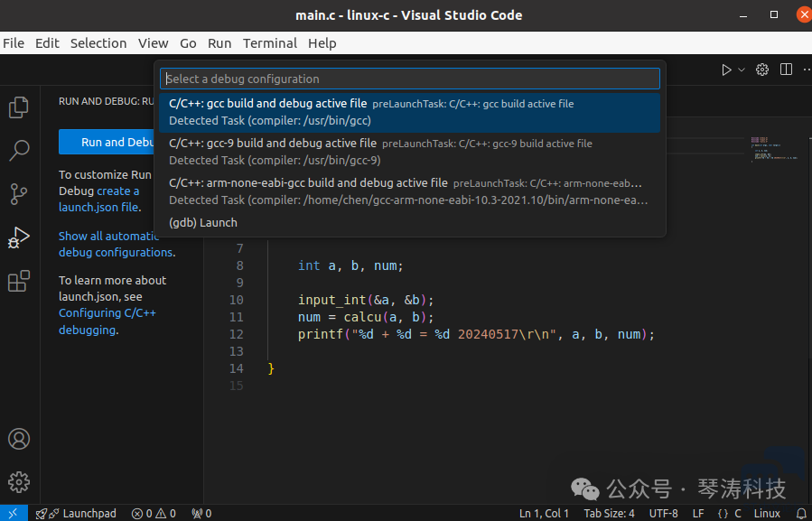The image size is (812, 521).
Task: Click the Run and Debug button
Action: coord(107,142)
